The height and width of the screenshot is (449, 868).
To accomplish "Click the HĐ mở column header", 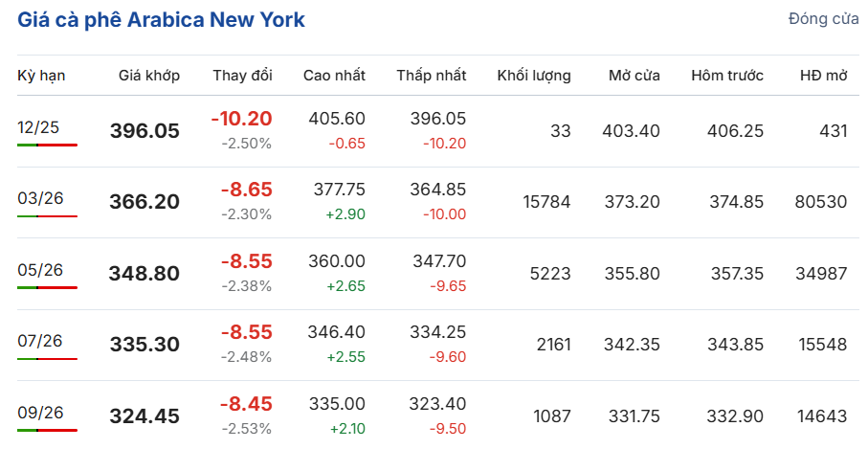I will (x=823, y=76).
